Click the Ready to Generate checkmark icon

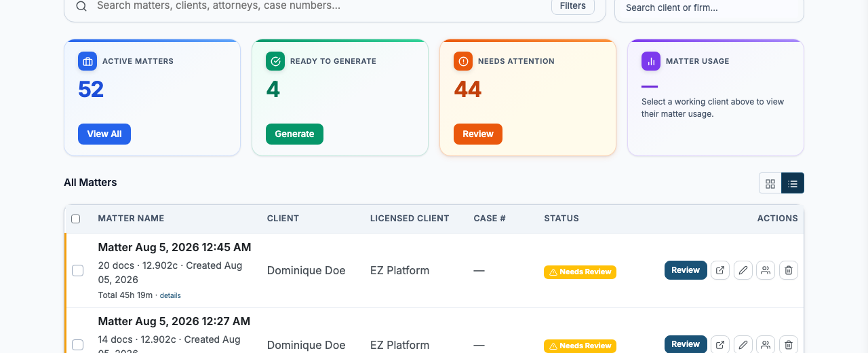(x=275, y=61)
